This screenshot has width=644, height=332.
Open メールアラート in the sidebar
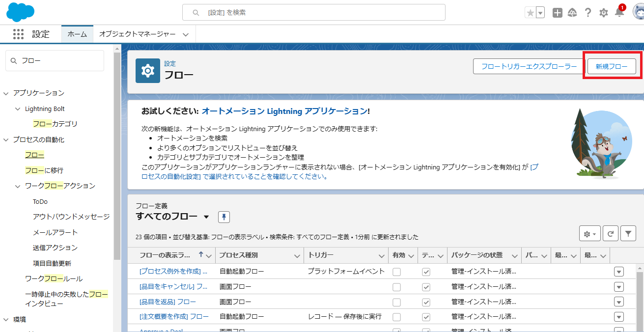coord(56,232)
